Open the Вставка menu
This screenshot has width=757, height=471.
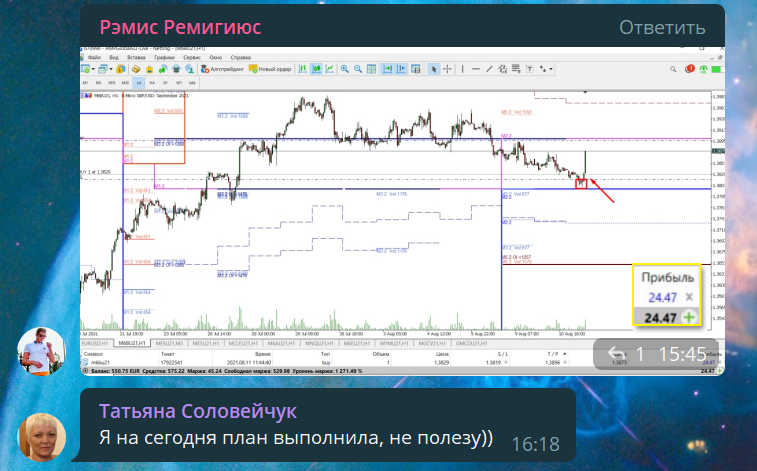136,57
